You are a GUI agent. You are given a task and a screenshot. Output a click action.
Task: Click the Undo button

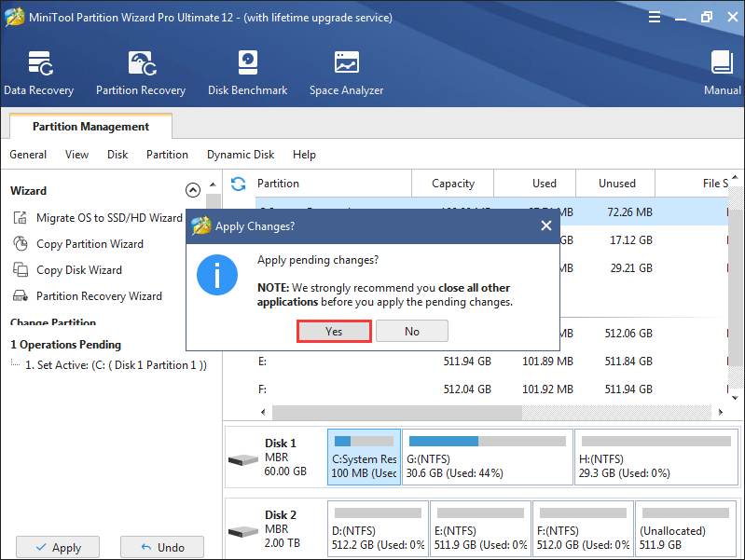coord(162,547)
